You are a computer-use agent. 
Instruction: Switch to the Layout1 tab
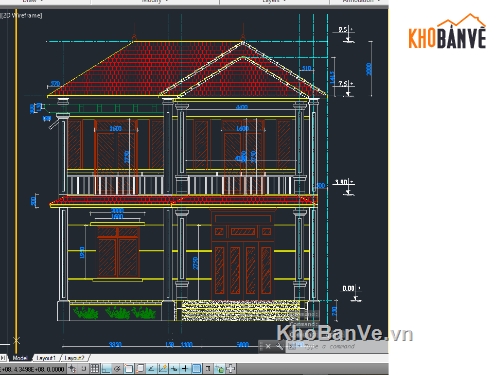click(46, 358)
